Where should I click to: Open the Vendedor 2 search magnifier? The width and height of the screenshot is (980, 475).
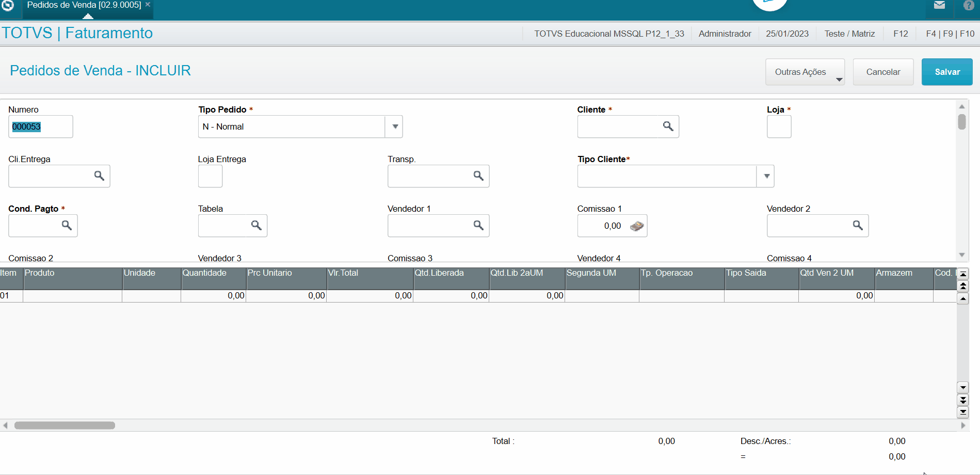coord(858,225)
